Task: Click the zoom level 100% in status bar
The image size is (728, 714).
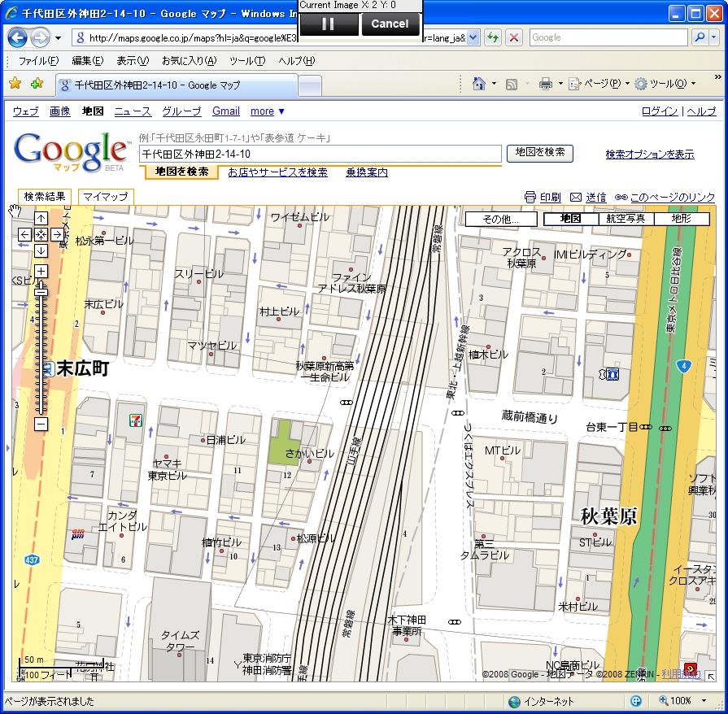Action: 681,700
